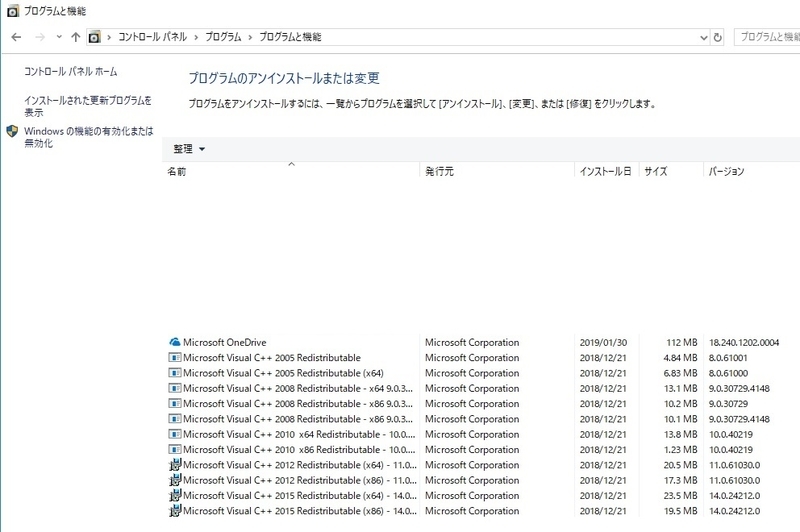
Task: Select Visual C++ 2015 Redistributable (x64) name
Action: coord(300,495)
